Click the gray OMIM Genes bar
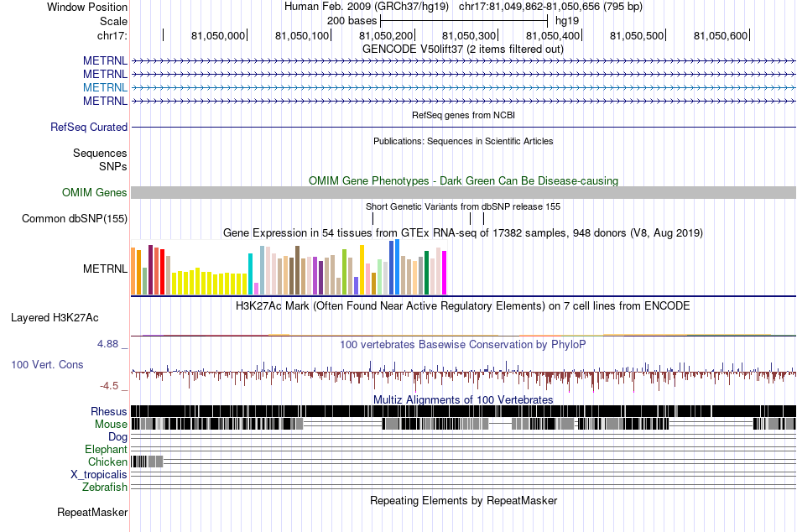The image size is (797, 532). (464, 192)
